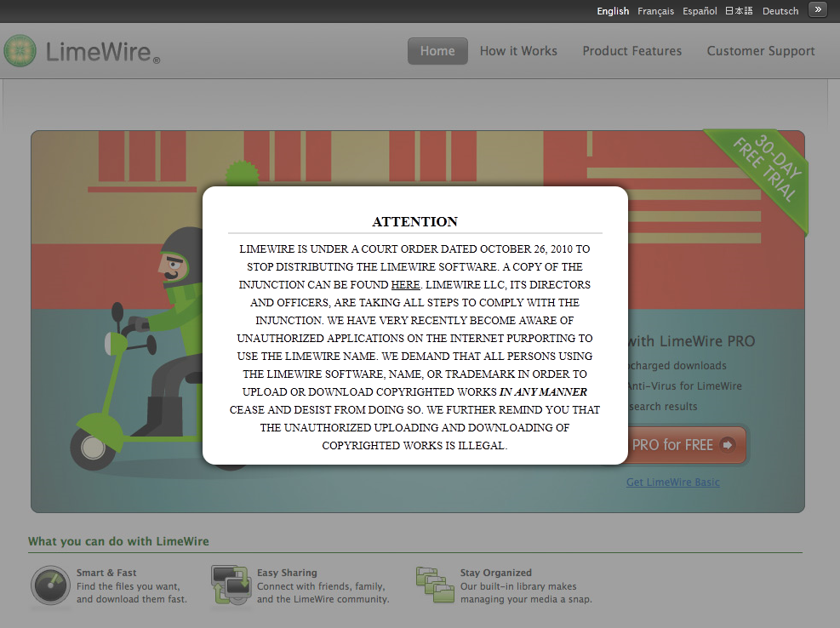Click the 'with LimeWire PRO' banner heading
Screen dimensions: 840x628
click(692, 340)
